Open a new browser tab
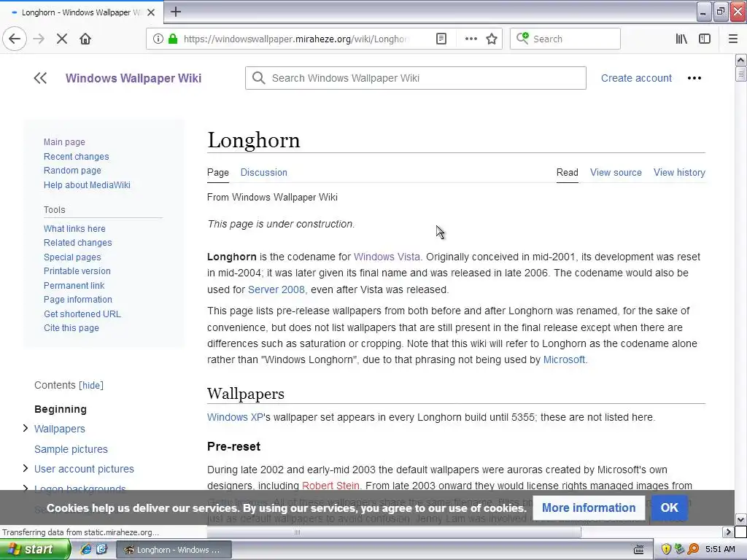The image size is (747, 560). tap(176, 12)
